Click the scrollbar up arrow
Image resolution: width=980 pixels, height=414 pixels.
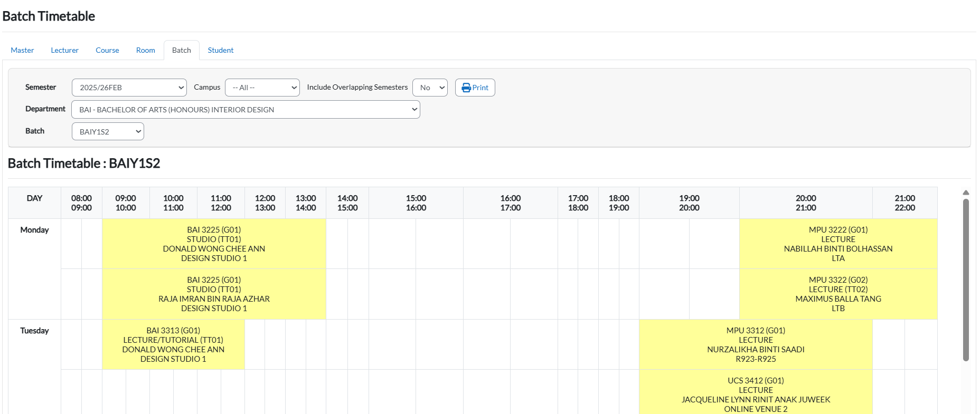point(966,192)
